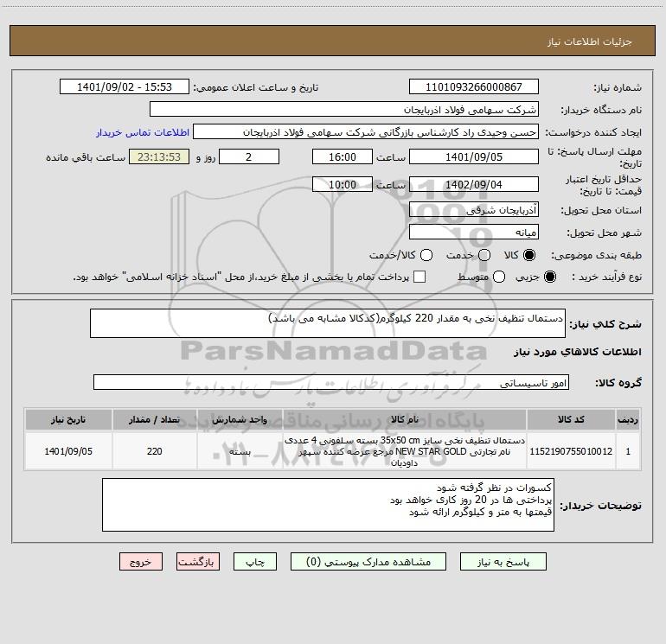The height and width of the screenshot is (644, 666).
Task: Click the public announcement date field 1401/09/02
Action: 125,86
